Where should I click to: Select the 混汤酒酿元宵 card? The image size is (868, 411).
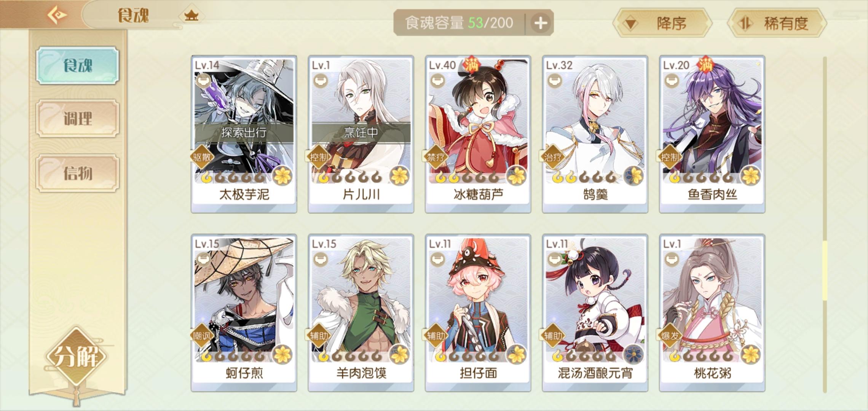click(x=595, y=313)
